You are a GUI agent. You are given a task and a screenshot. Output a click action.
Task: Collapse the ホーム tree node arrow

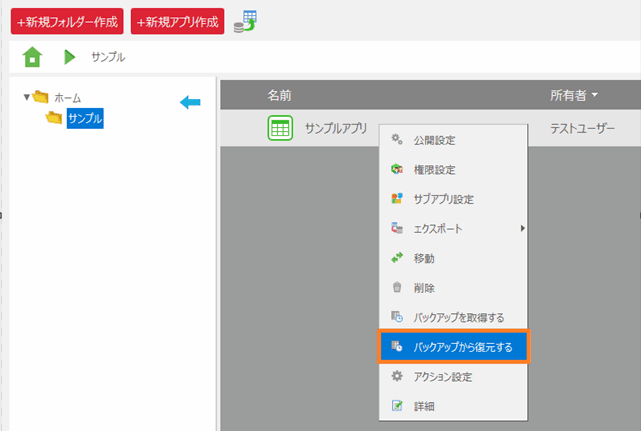pos(27,97)
